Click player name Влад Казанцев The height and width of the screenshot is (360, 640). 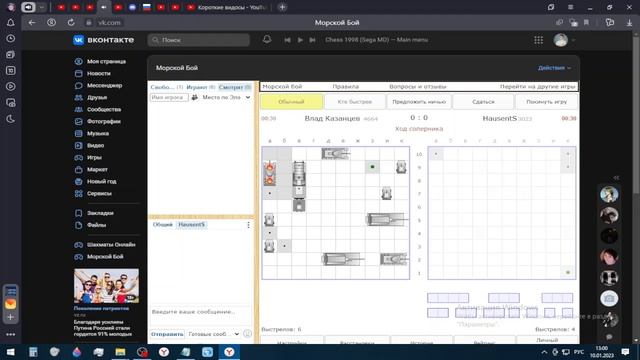pos(332,118)
